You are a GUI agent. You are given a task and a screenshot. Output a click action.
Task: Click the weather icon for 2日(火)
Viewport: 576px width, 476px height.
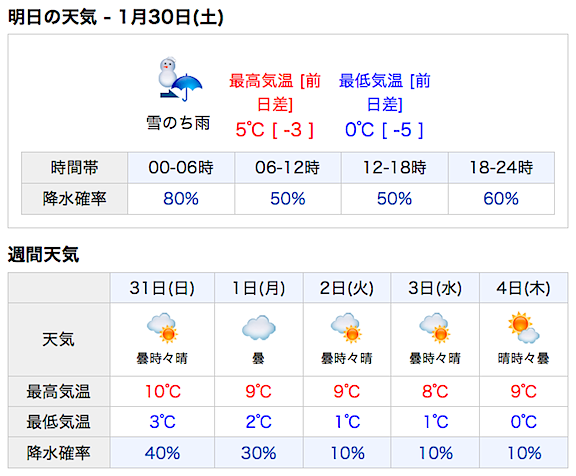(x=346, y=328)
